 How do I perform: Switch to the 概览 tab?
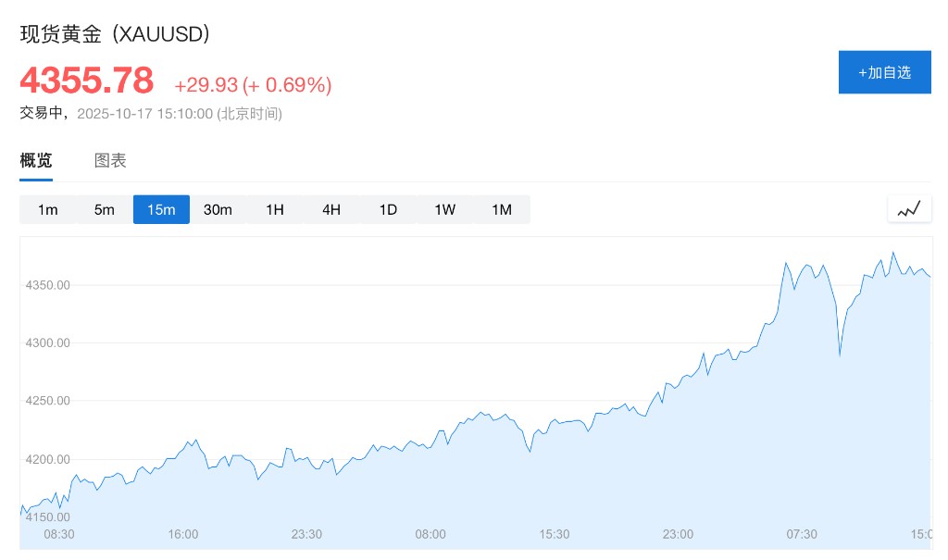coord(36,160)
